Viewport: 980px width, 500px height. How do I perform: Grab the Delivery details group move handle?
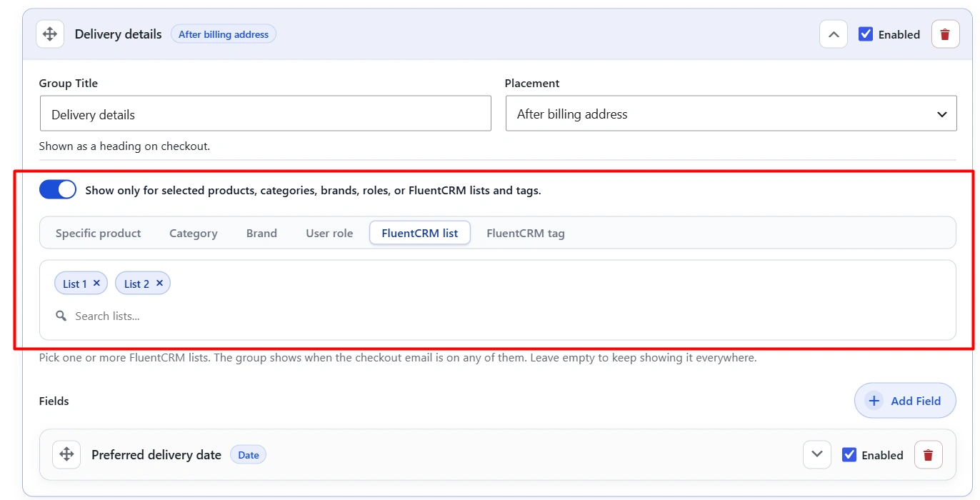[50, 34]
